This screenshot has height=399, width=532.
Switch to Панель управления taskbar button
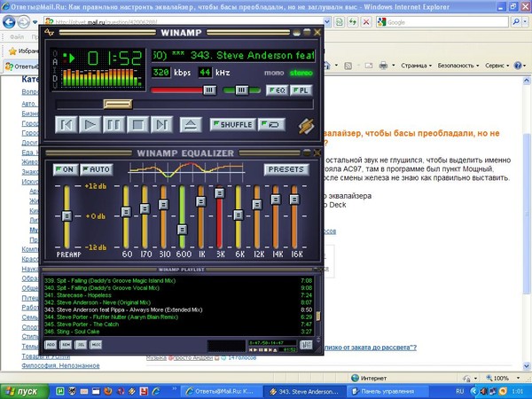pyautogui.click(x=389, y=392)
